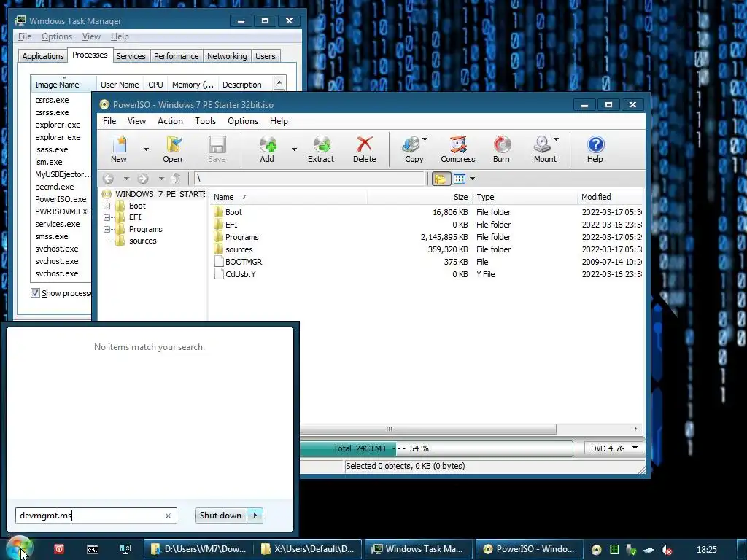Open the File menu in PowerISO
The height and width of the screenshot is (560, 747).
click(109, 121)
